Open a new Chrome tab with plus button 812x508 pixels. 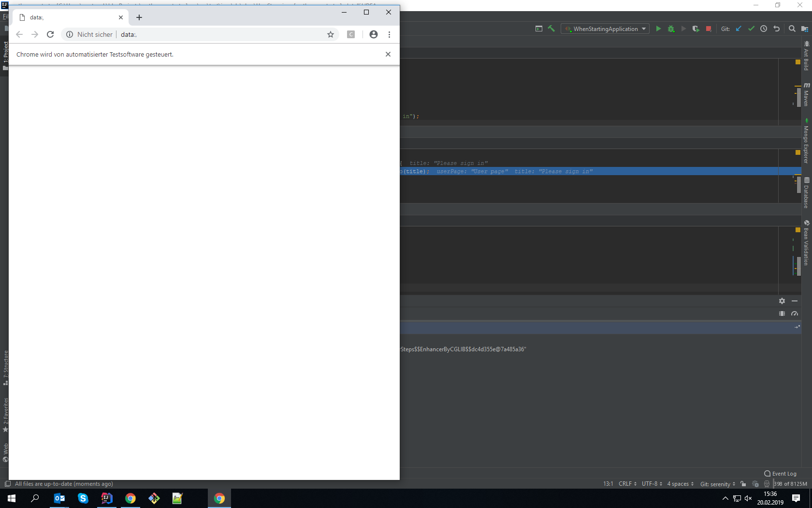click(x=139, y=17)
